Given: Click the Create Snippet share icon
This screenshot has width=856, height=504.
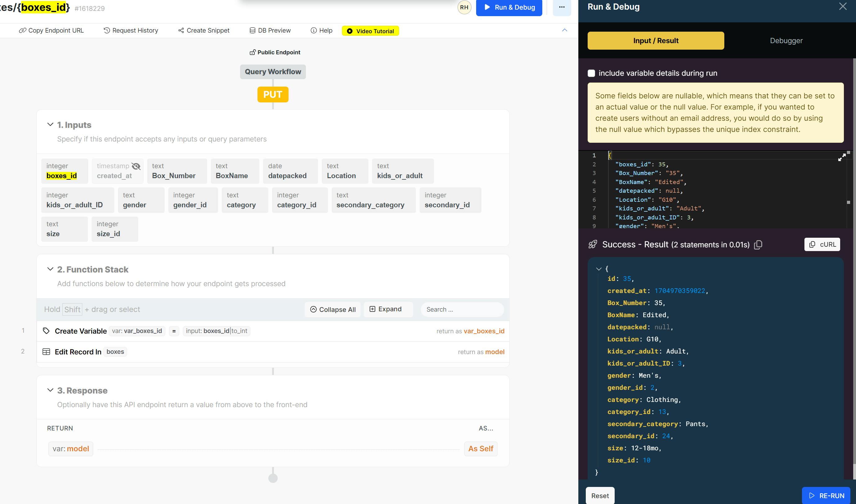Looking at the screenshot, I should [181, 30].
